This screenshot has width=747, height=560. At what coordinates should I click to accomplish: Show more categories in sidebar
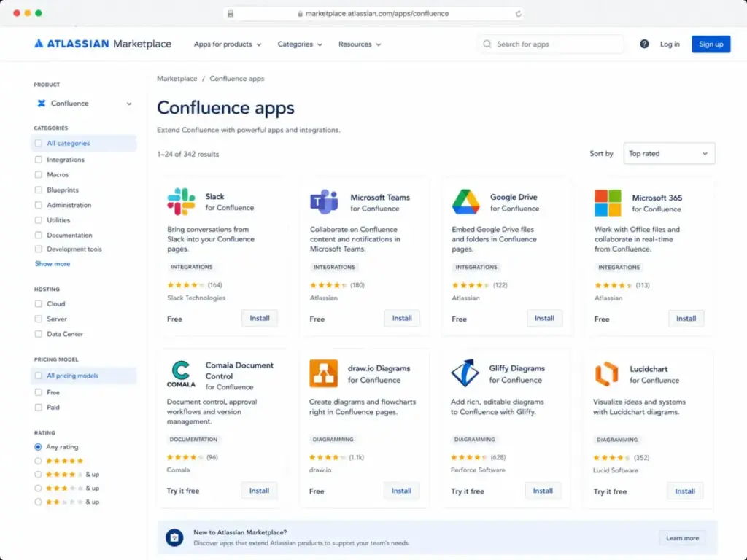[53, 263]
